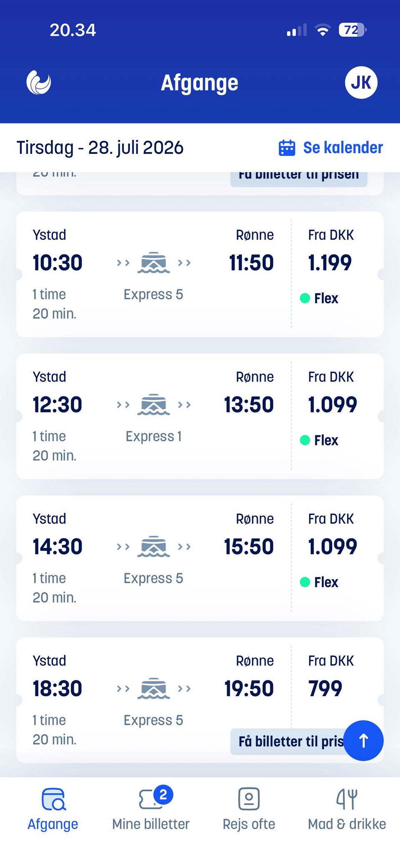Open the JK profile avatar
400x868 pixels.
click(x=361, y=83)
